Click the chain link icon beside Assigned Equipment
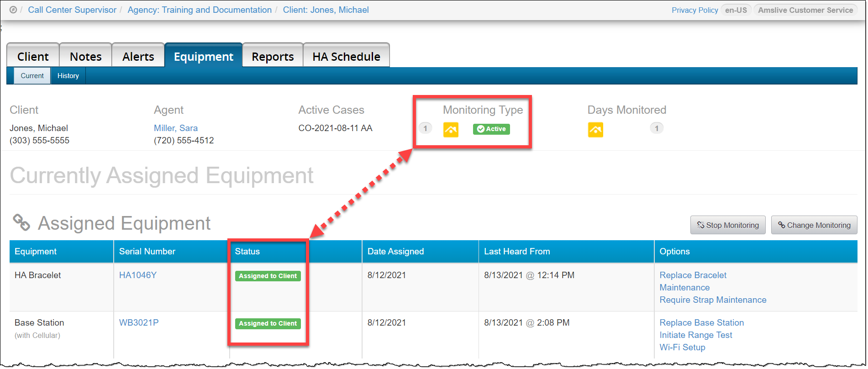 [x=21, y=223]
